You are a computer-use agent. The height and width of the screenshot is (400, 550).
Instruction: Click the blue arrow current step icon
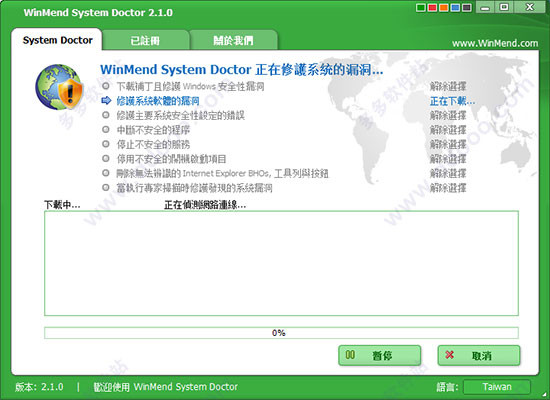pyautogui.click(x=106, y=101)
